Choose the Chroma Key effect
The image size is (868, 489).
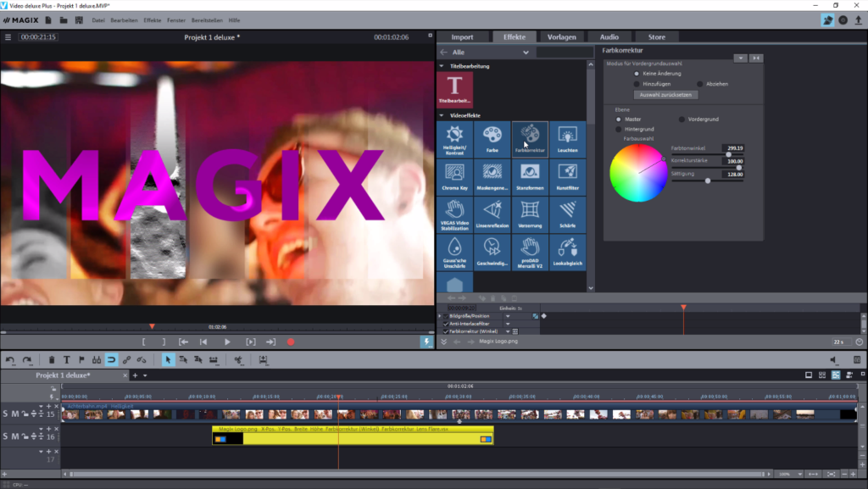tap(454, 177)
